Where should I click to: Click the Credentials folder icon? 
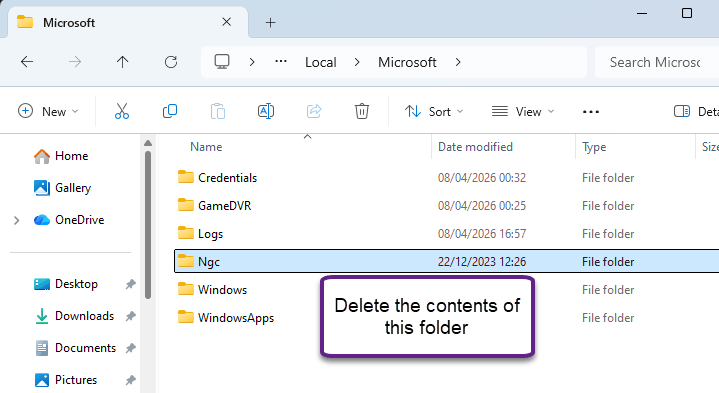(186, 177)
